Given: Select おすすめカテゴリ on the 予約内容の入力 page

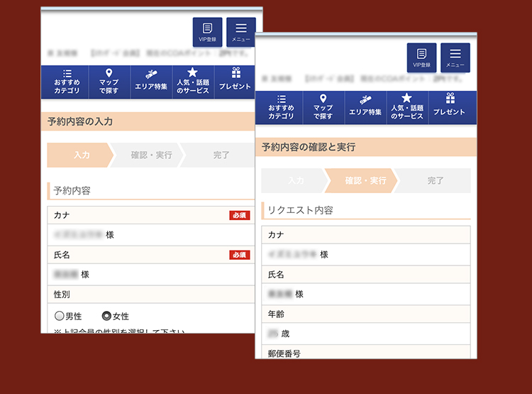Looking at the screenshot, I should coord(66,82).
